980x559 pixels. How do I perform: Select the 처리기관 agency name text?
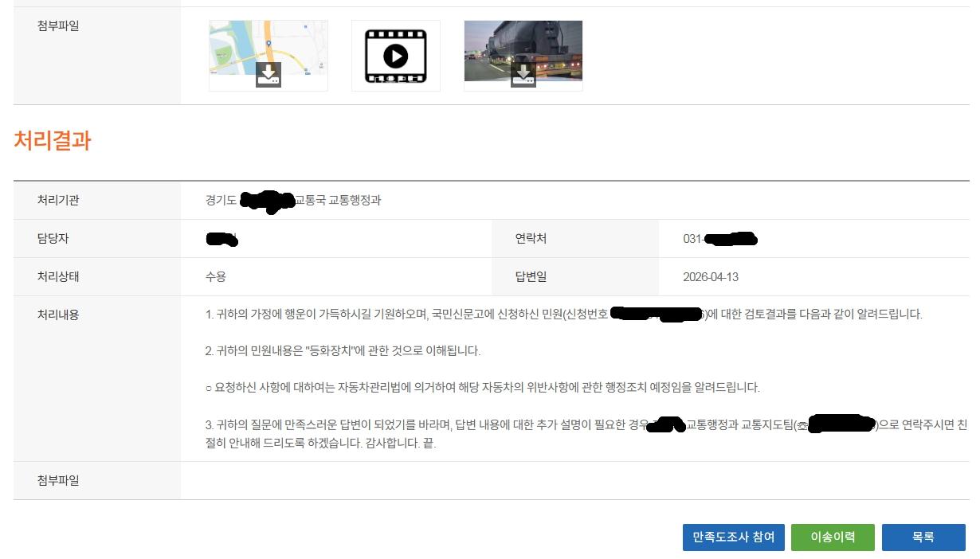click(x=295, y=201)
